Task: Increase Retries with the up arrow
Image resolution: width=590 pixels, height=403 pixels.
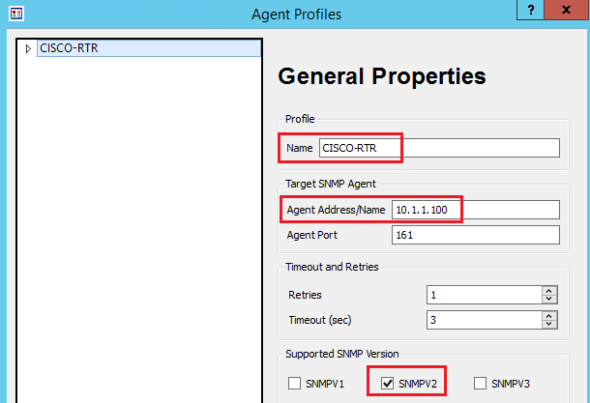Action: pos(549,291)
